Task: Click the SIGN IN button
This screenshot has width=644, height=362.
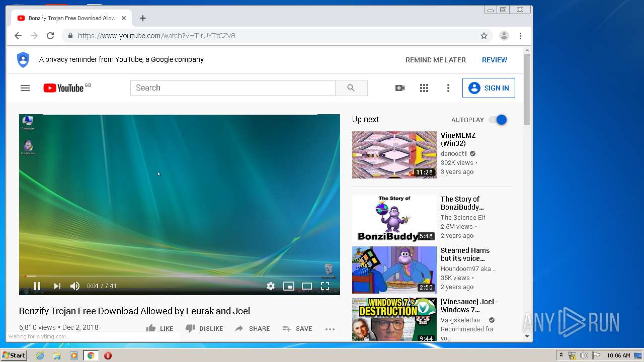Action: pyautogui.click(x=489, y=88)
